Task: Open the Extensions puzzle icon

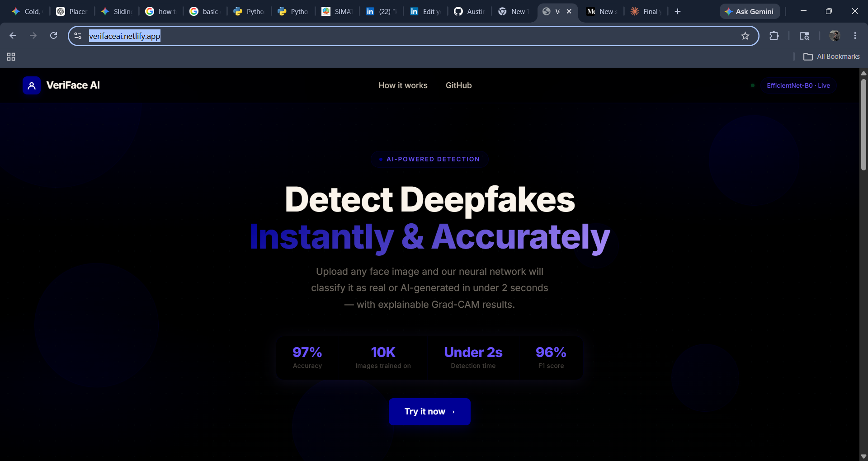Action: (774, 36)
